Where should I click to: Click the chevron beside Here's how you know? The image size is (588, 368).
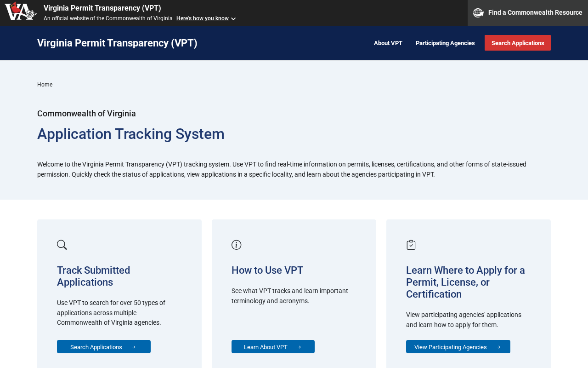(233, 19)
